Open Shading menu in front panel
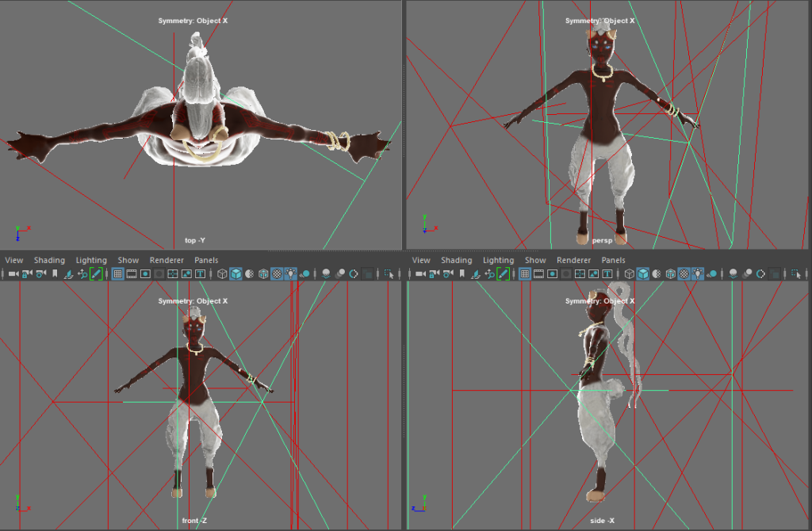 (49, 260)
